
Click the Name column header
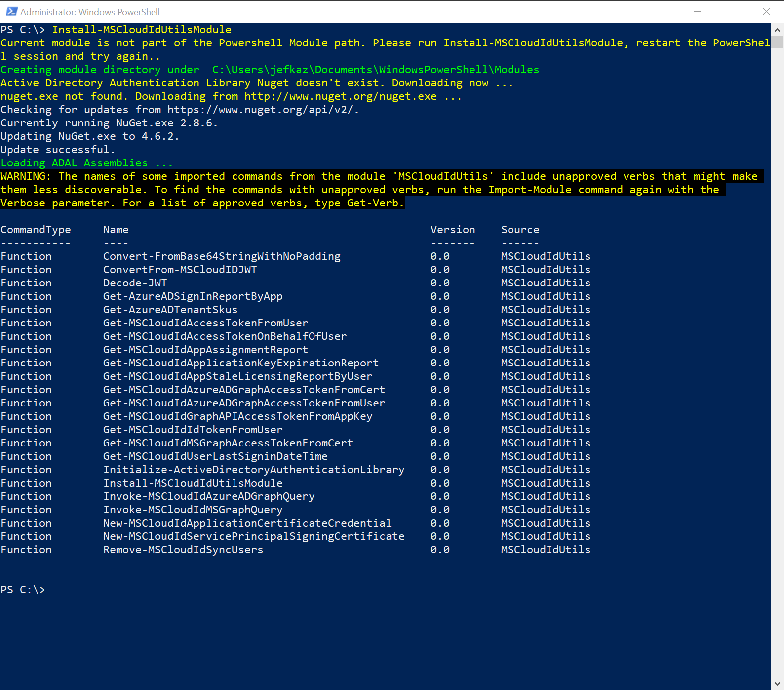coord(116,230)
